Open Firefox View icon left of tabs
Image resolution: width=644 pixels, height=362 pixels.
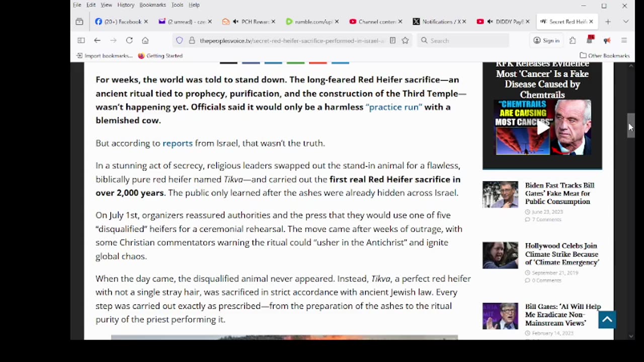tap(79, 22)
